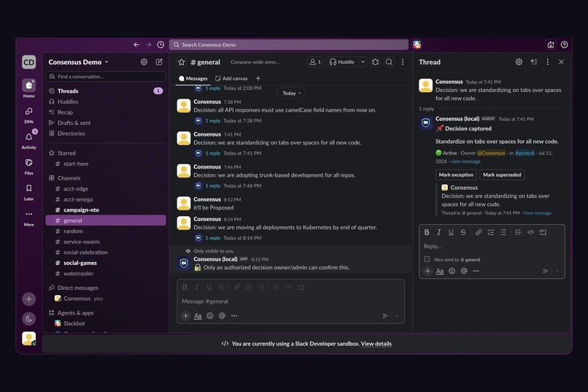This screenshot has height=392, width=588.
Task: Open the campaign-nto channel
Action: pos(106,210)
